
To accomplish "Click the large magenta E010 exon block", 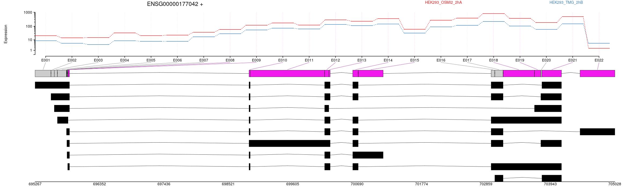I will coord(287,74).
